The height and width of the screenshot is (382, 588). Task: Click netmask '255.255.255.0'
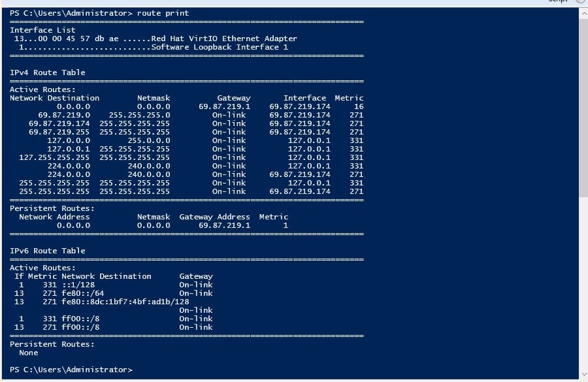[x=139, y=115]
